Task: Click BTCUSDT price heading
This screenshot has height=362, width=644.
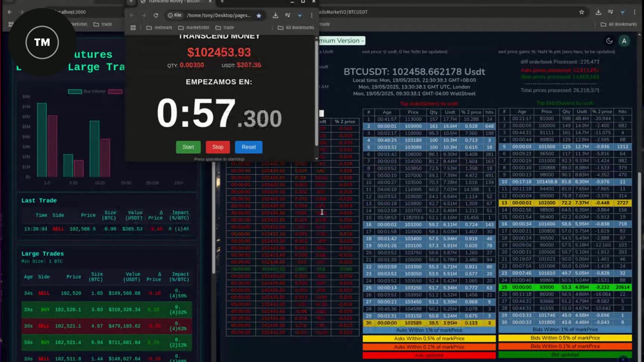Action: (x=414, y=71)
